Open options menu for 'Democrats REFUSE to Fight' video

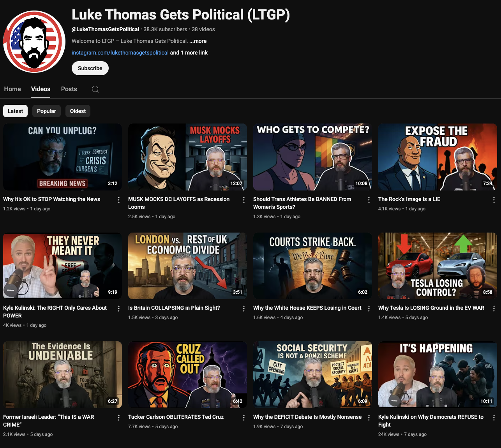click(494, 418)
